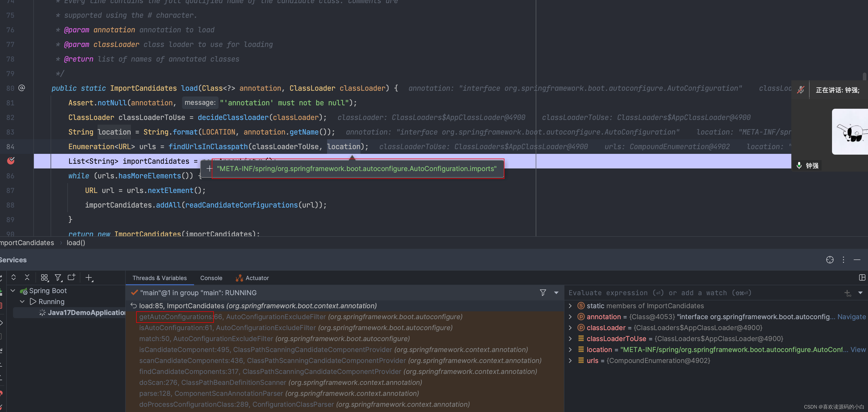
Task: Switch to the Console tab
Action: point(211,278)
